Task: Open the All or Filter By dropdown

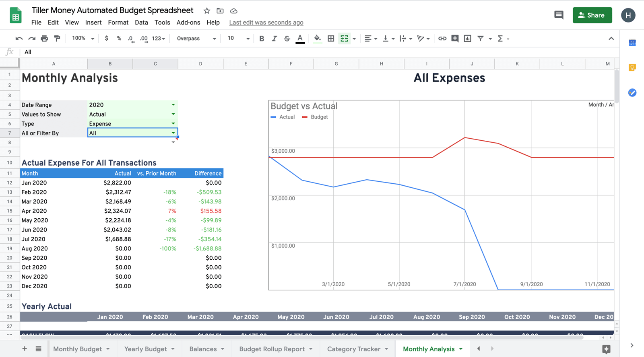Action: 173,133
